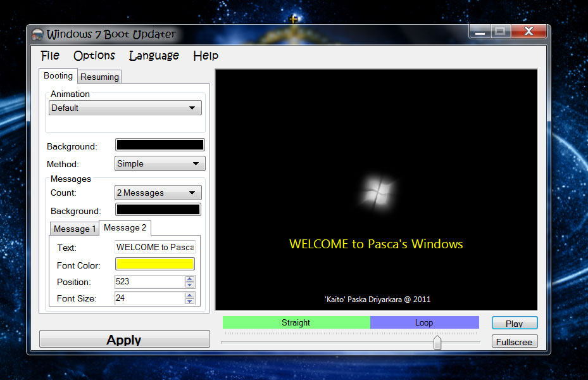588x380 pixels.
Task: Decrease Font Size with the down arrow
Action: [190, 301]
